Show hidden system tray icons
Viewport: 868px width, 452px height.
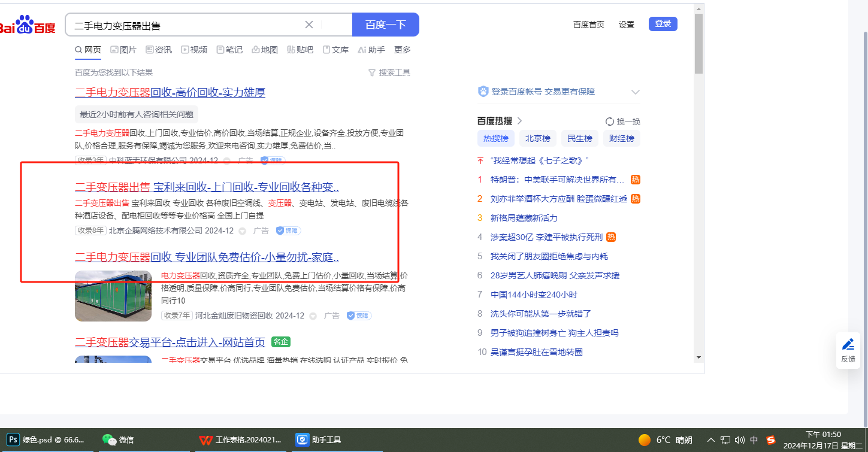(711, 440)
